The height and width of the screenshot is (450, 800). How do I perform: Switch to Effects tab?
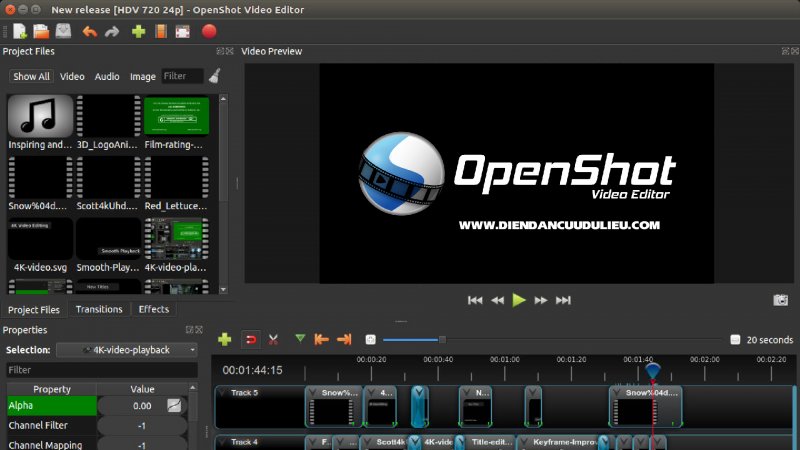coord(154,309)
